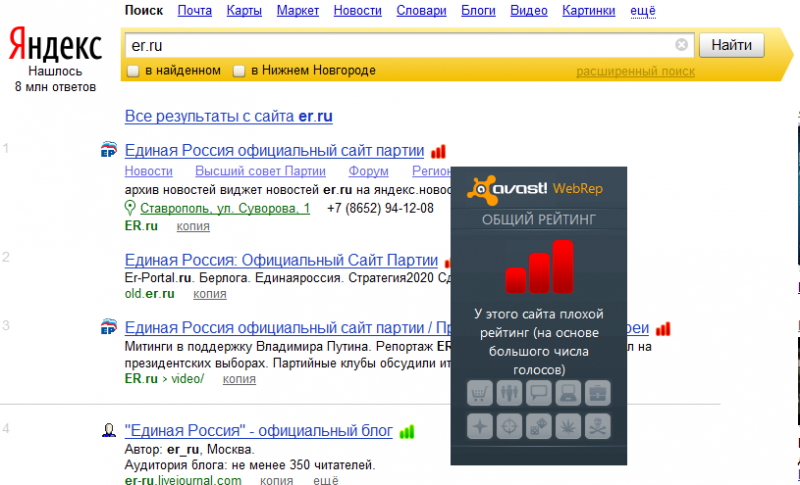
Task: Expand 'ещё' options under the livejournal result
Action: coord(326,480)
